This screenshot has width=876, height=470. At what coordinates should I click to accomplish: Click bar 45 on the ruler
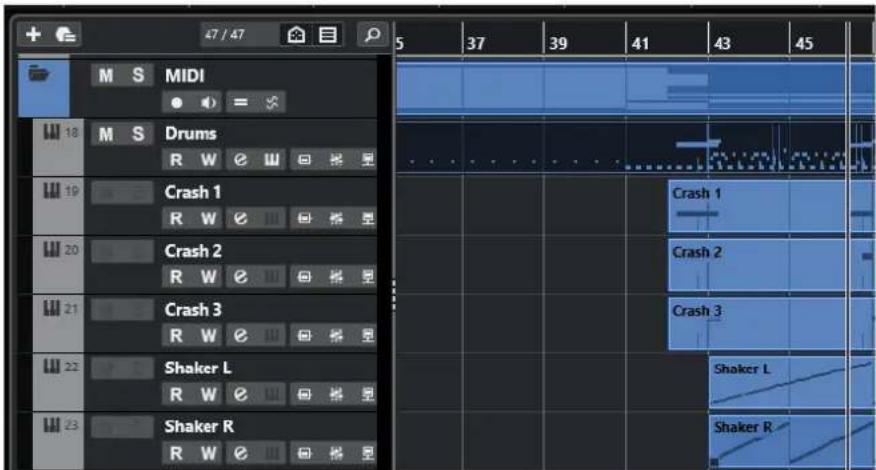coord(804,44)
